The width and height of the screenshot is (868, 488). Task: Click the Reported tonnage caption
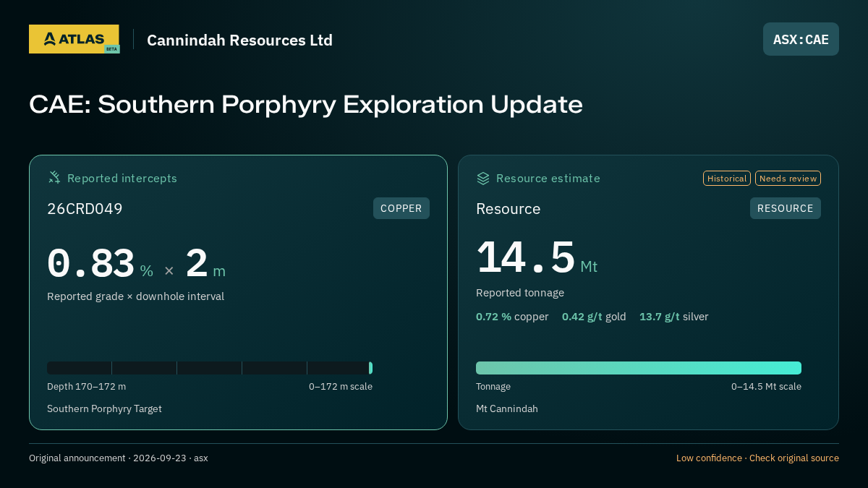pyautogui.click(x=520, y=293)
